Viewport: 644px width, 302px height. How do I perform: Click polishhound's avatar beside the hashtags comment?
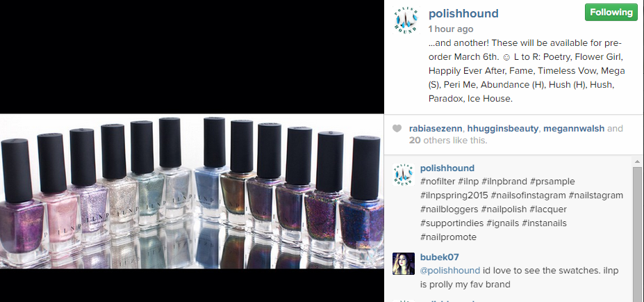[404, 175]
